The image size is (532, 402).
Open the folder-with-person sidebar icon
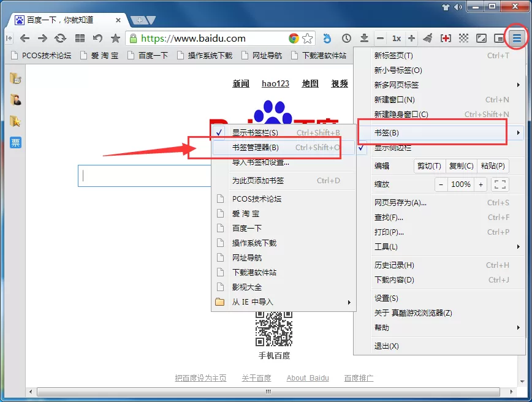coord(15,100)
